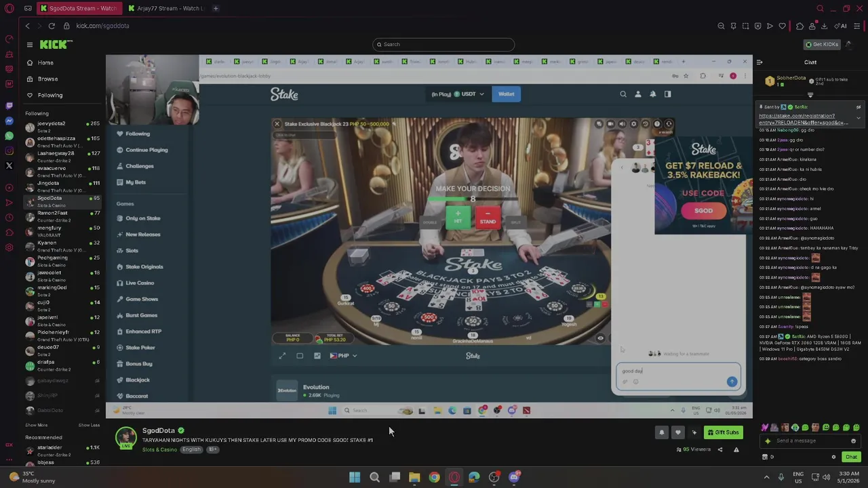Open avaacuervo channel in Following list
This screenshot has height=488, width=868.
[x=62, y=171]
